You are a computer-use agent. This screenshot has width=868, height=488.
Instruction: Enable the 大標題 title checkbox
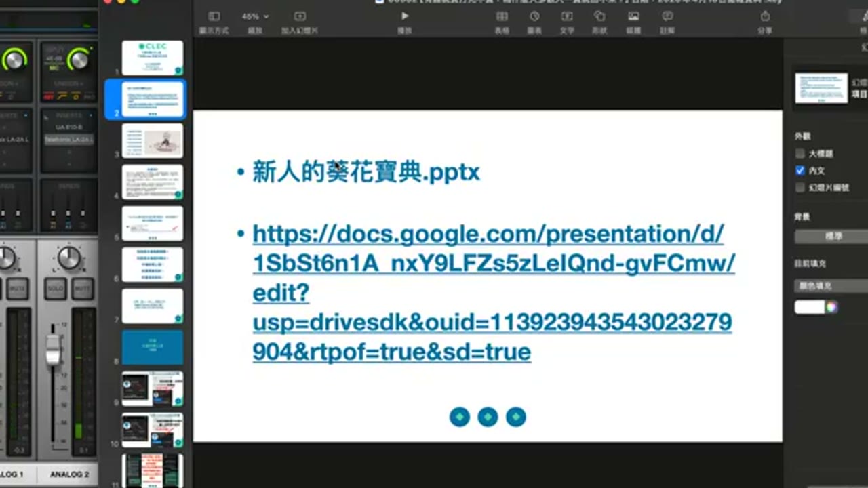tap(800, 154)
